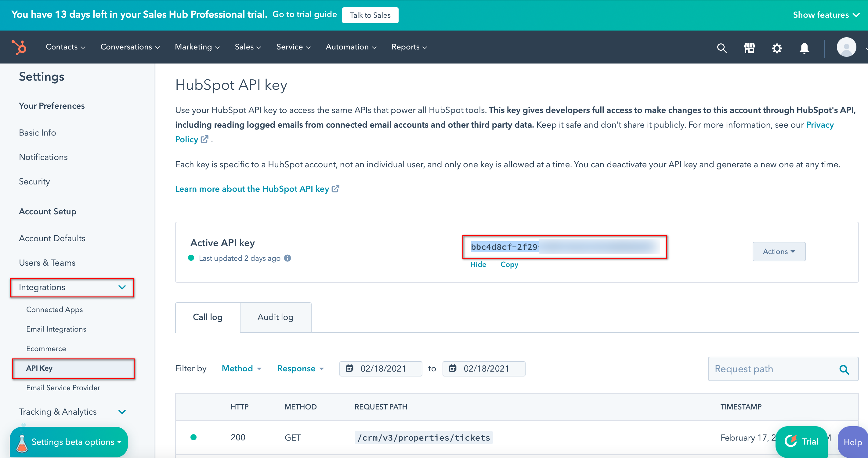Switch to the Audit log tab
This screenshot has height=458, width=868.
pyautogui.click(x=275, y=317)
